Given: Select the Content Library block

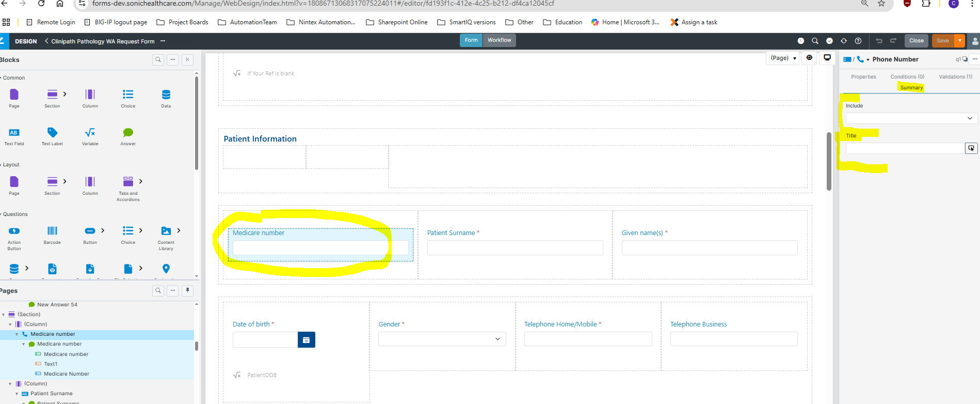Looking at the screenshot, I should click(x=166, y=231).
